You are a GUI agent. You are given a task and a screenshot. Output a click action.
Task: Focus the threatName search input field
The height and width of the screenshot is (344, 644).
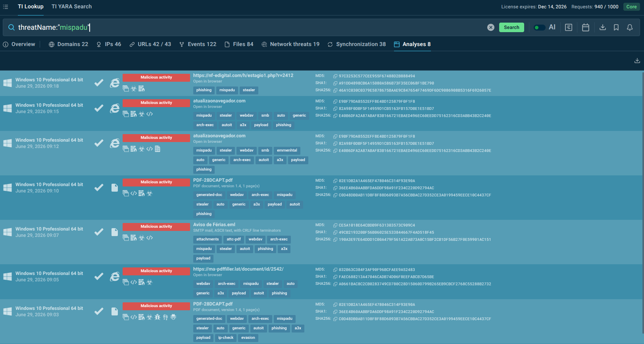(250, 27)
